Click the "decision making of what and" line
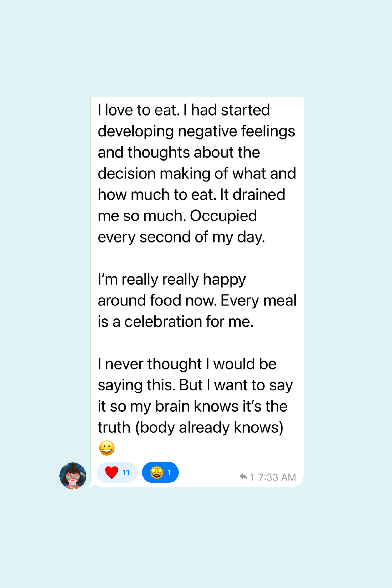This screenshot has width=392, height=588. pos(197,173)
